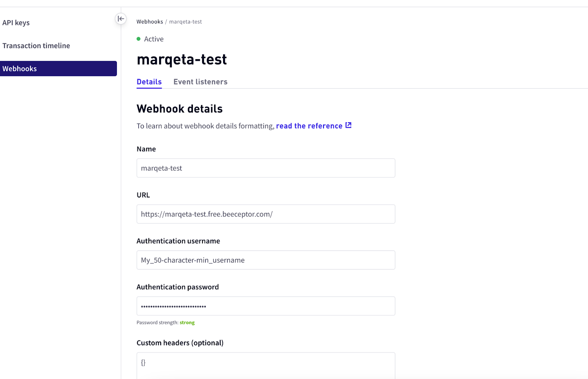Click the marqeta-test page heading

[x=182, y=60]
